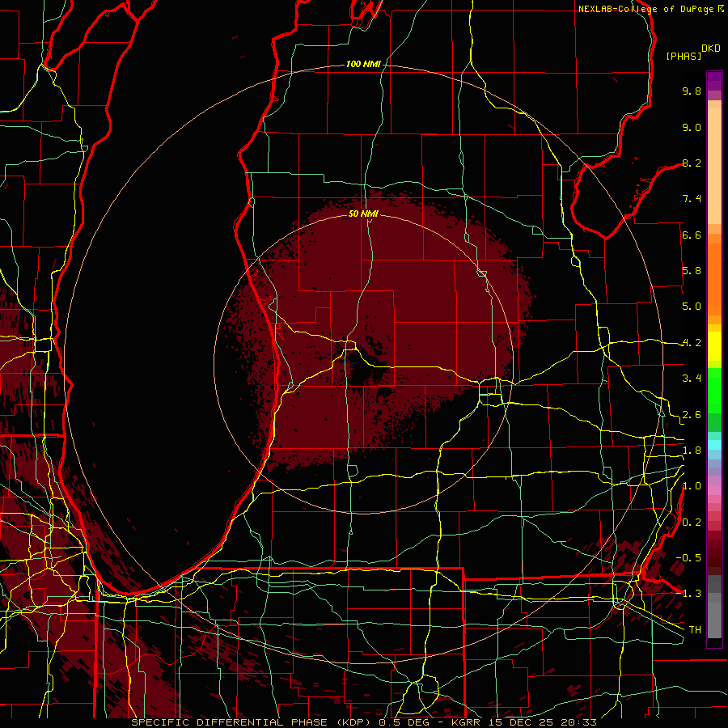Click the cyan band of the color scale

tap(714, 445)
